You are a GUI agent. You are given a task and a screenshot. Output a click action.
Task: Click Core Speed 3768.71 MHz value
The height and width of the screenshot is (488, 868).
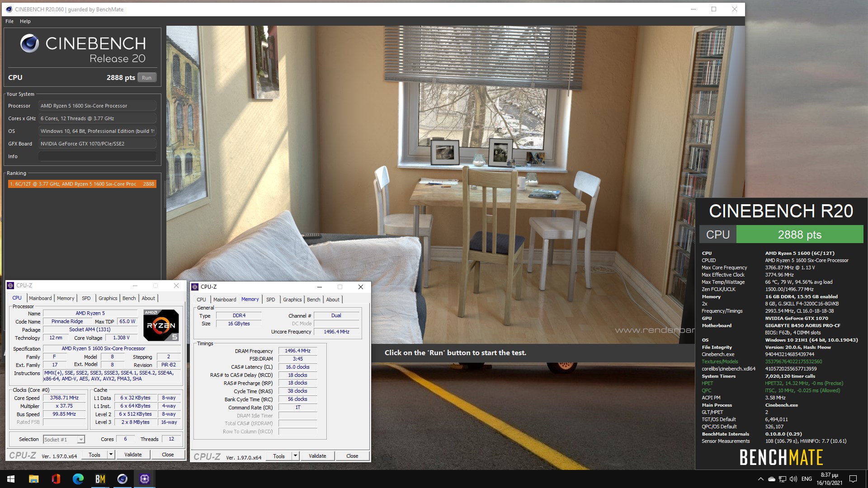point(64,398)
